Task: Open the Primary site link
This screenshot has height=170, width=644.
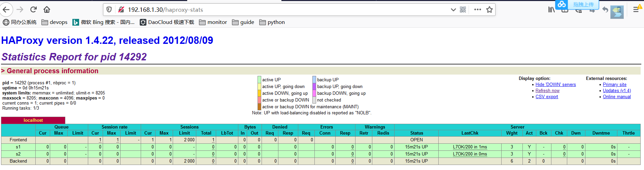Action: [x=615, y=85]
